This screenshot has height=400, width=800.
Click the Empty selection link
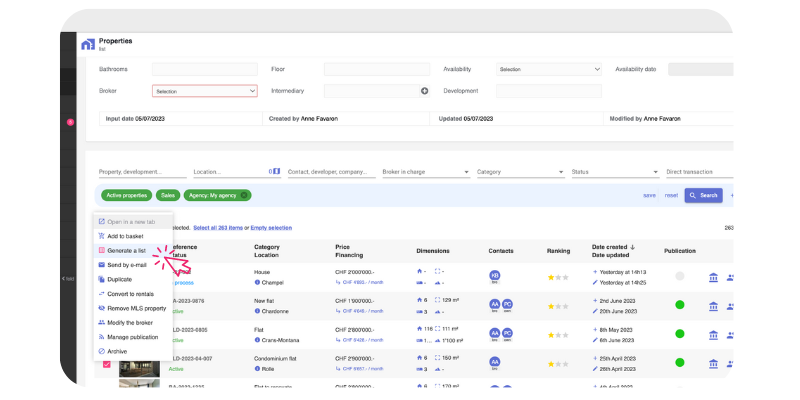271,228
